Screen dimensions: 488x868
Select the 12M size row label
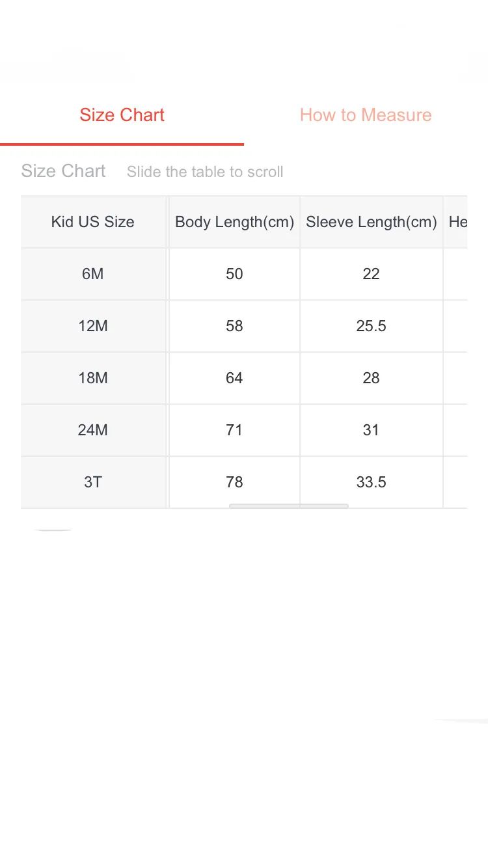point(93,326)
